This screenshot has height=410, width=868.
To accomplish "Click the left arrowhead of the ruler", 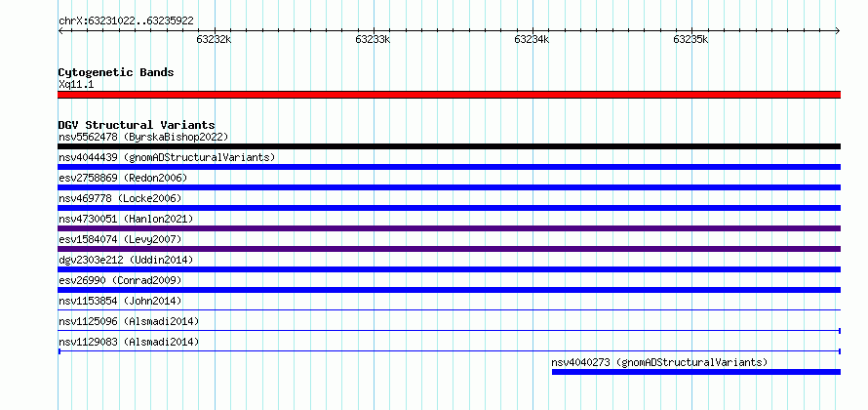I will click(60, 31).
